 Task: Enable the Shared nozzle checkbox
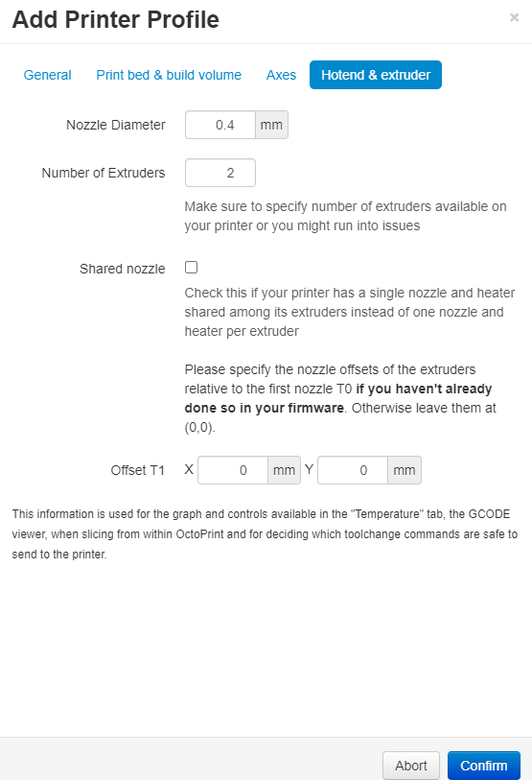pos(192,268)
